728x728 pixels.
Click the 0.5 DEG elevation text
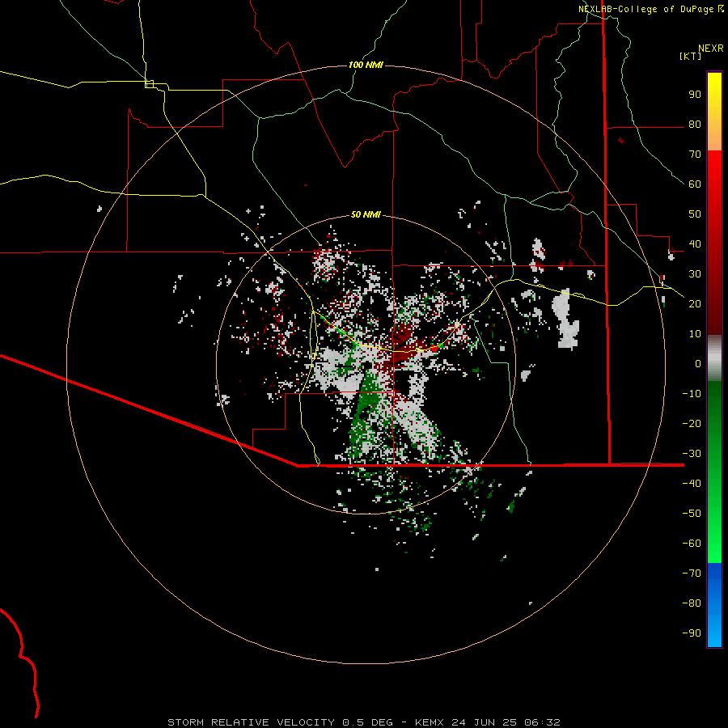(367, 722)
